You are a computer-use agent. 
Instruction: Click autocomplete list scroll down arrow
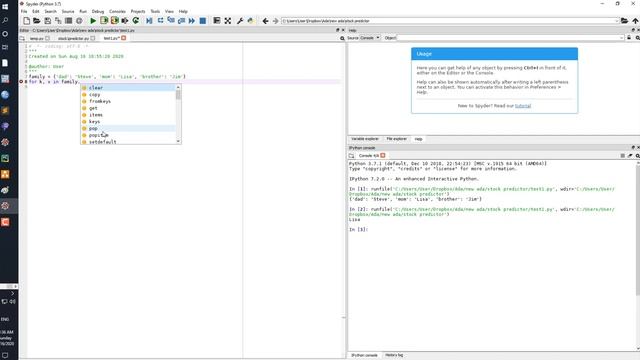(178, 141)
